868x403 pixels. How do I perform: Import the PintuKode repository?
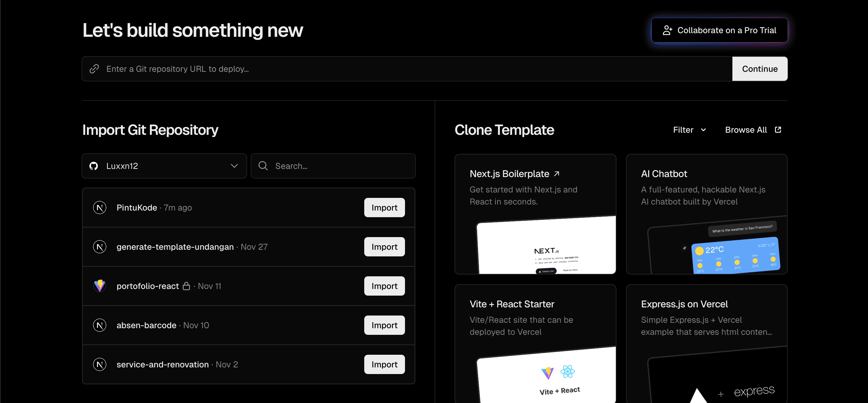384,208
